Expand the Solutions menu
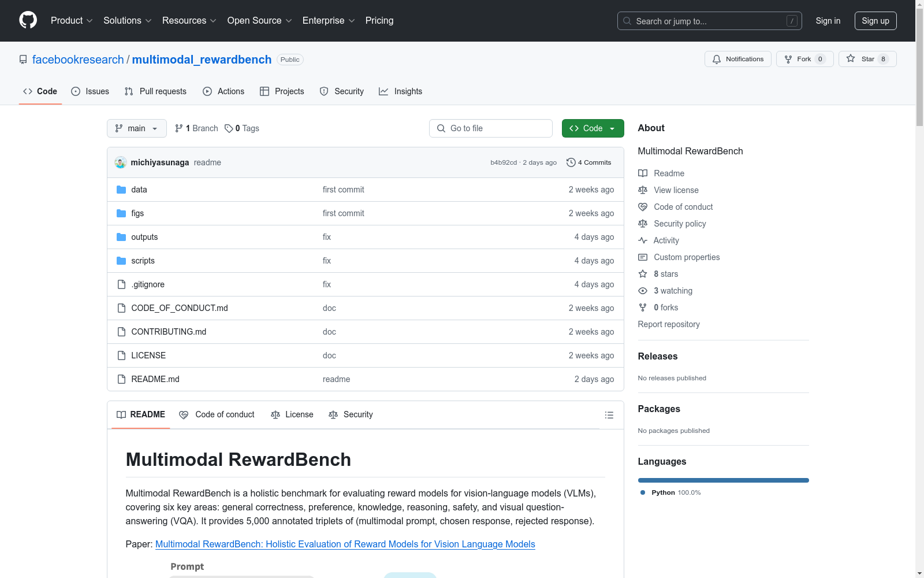Viewport: 924px width, 578px height. tap(128, 21)
